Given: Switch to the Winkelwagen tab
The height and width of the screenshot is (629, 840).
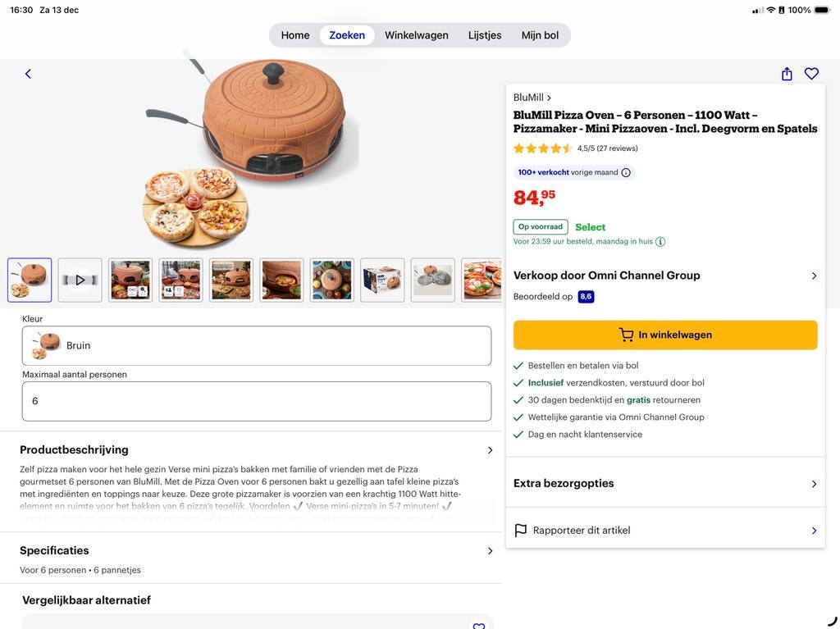Looking at the screenshot, I should pos(416,34).
